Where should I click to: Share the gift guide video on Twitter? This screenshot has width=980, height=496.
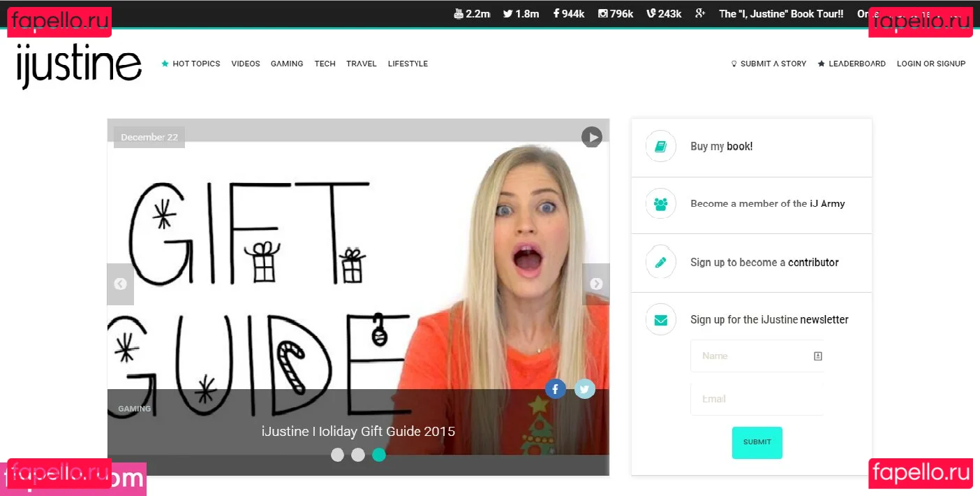[x=585, y=389]
